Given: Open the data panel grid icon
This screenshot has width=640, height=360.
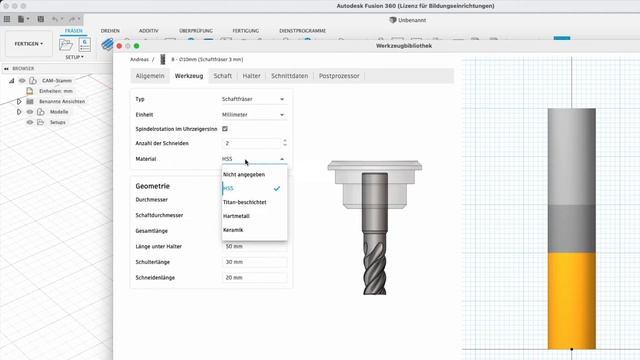Looking at the screenshot, I should 7,19.
